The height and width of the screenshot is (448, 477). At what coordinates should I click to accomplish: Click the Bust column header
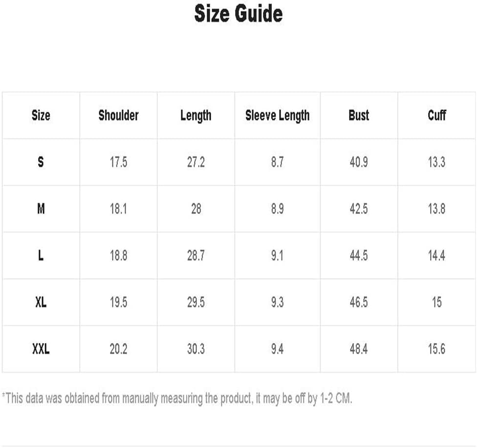359,116
